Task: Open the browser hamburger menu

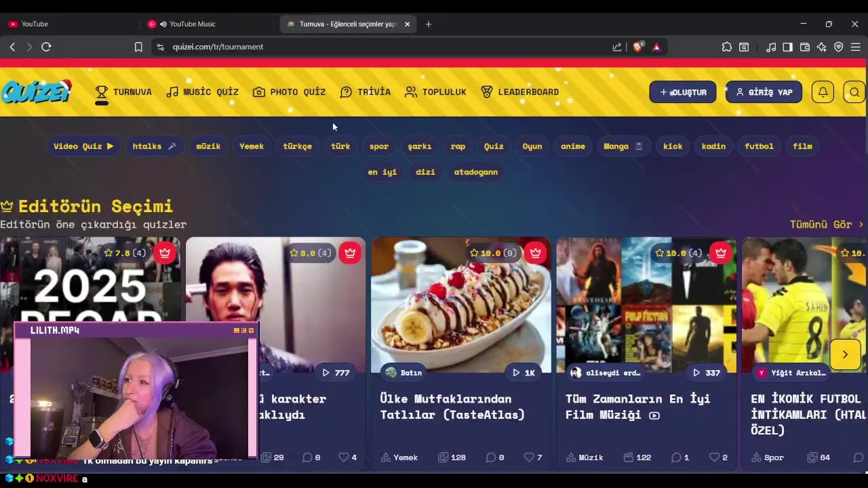Action: [x=855, y=47]
